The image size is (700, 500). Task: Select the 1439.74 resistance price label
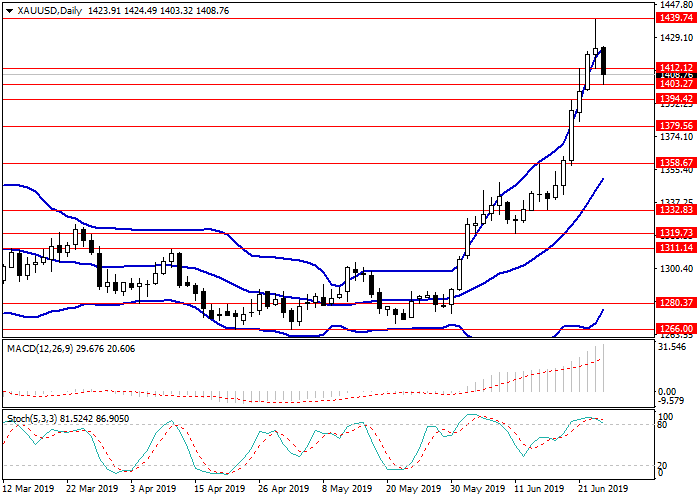676,18
